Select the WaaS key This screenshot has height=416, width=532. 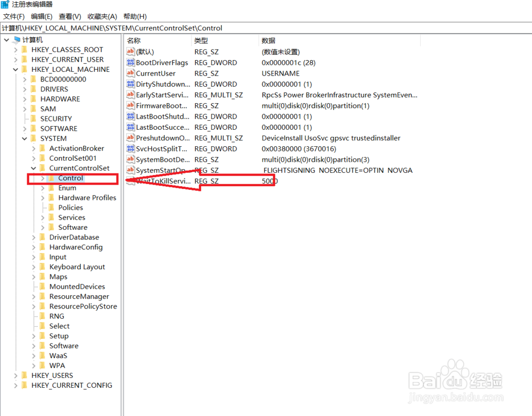[59, 355]
